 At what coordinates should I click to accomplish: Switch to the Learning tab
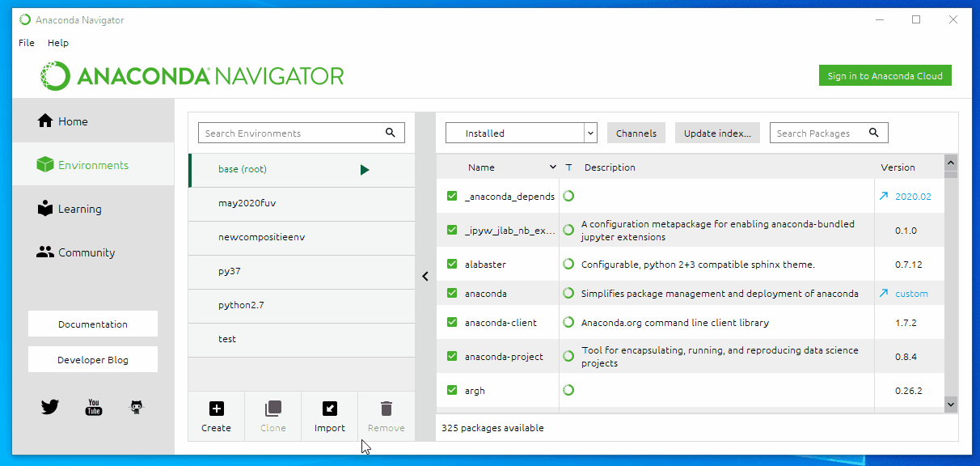click(x=79, y=209)
